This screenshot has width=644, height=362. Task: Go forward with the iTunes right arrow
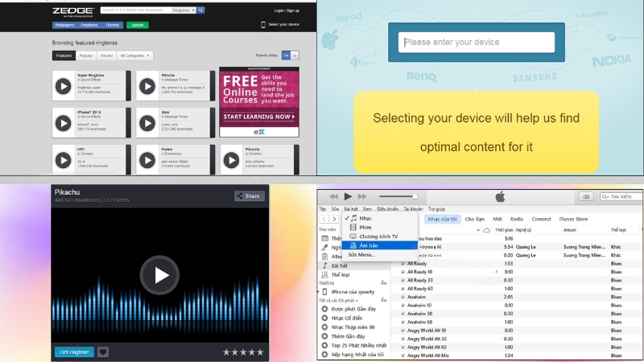pos(334,219)
